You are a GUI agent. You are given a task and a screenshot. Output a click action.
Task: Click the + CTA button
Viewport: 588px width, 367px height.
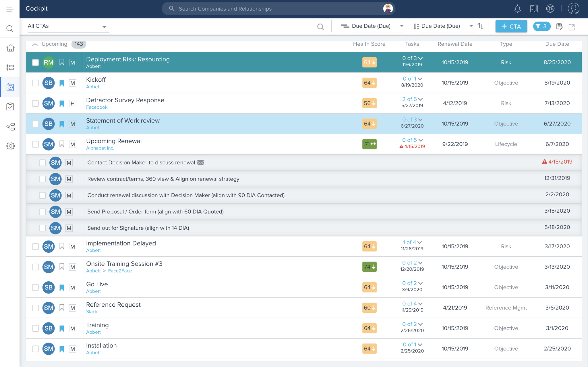point(511,26)
